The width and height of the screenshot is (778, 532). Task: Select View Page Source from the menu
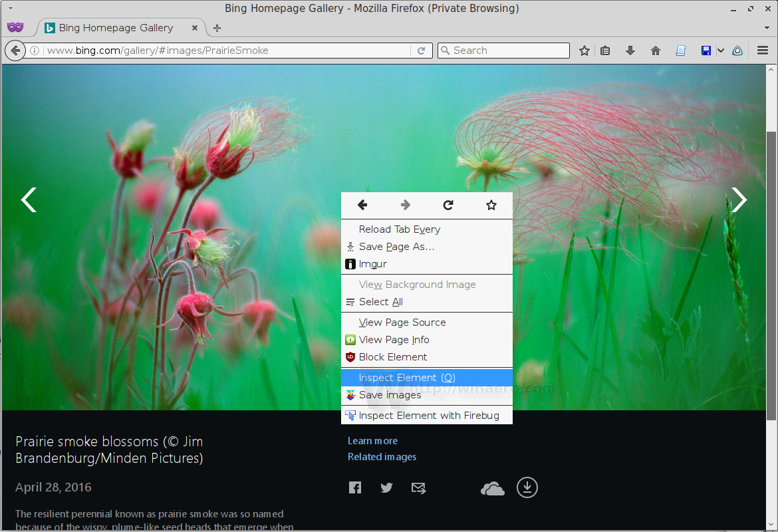tap(400, 322)
